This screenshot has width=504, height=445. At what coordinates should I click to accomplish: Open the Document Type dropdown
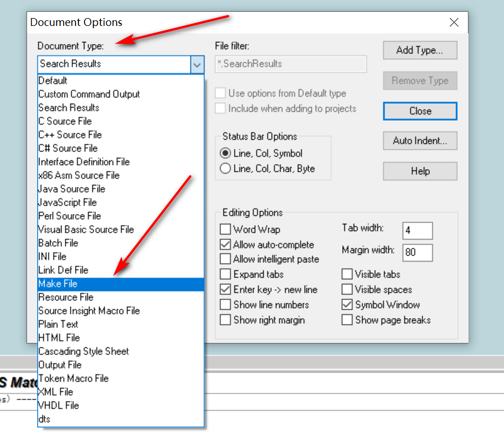point(197,65)
